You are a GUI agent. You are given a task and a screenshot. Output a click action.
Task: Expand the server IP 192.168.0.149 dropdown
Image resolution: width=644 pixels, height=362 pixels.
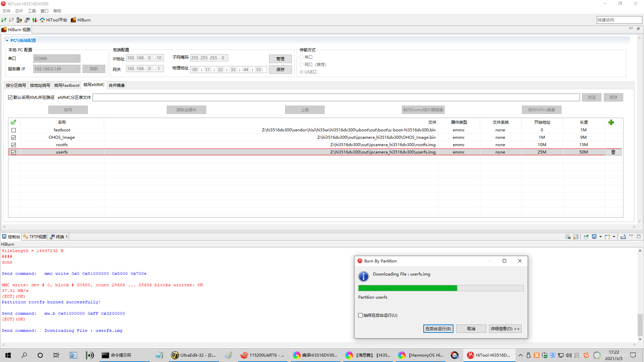(x=77, y=69)
